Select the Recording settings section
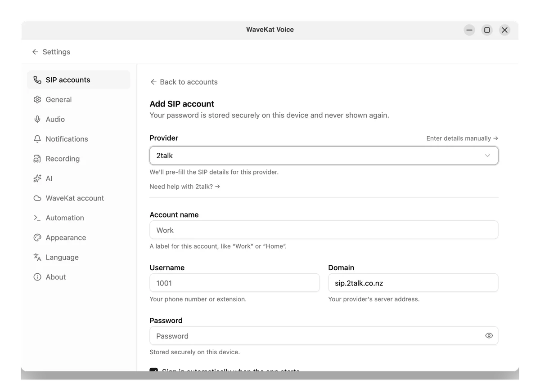 coord(79,159)
